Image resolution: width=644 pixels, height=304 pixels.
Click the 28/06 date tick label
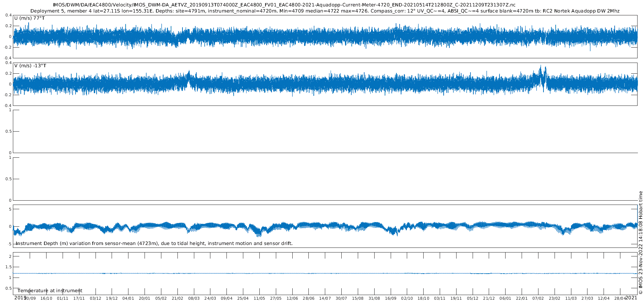(x=308, y=298)
